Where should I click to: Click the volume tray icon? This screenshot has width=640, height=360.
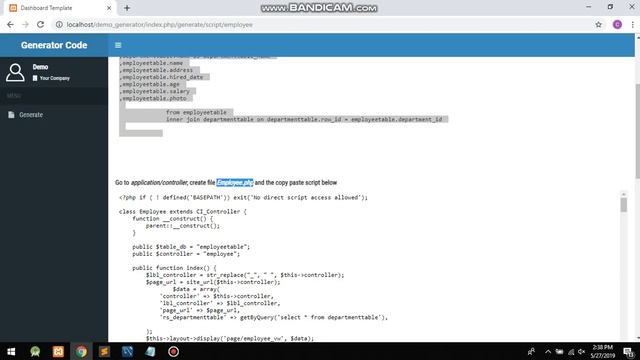582,351
